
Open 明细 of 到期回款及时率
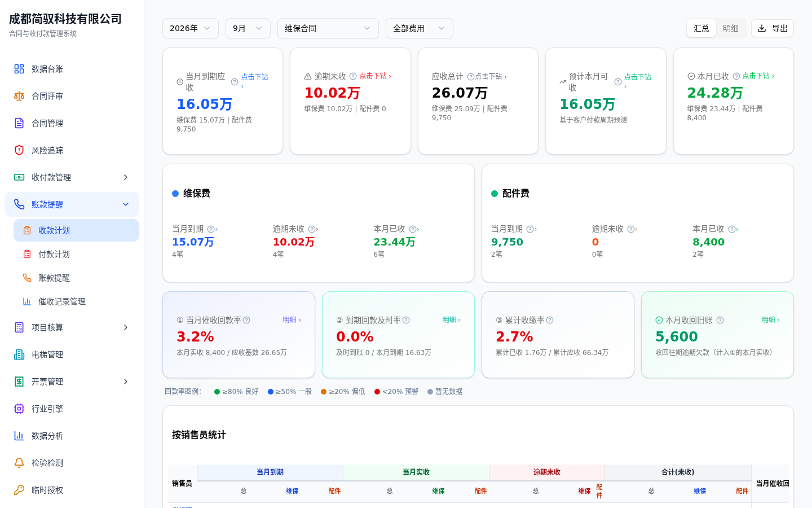click(x=452, y=320)
